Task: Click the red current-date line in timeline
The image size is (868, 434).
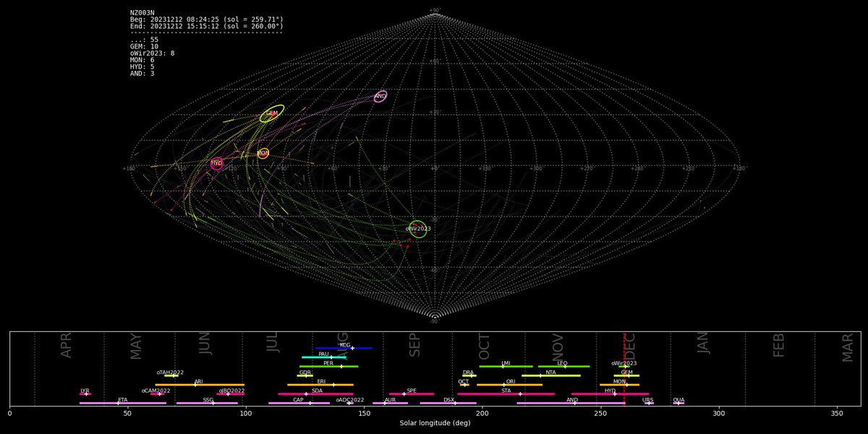Action: click(x=624, y=369)
